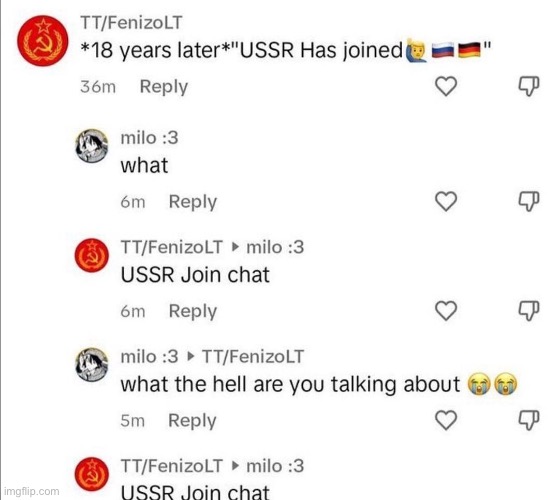Viewport: 559px width, 500px height.
Task: Open the milo :3 username above 'what'
Action: pyautogui.click(x=149, y=138)
